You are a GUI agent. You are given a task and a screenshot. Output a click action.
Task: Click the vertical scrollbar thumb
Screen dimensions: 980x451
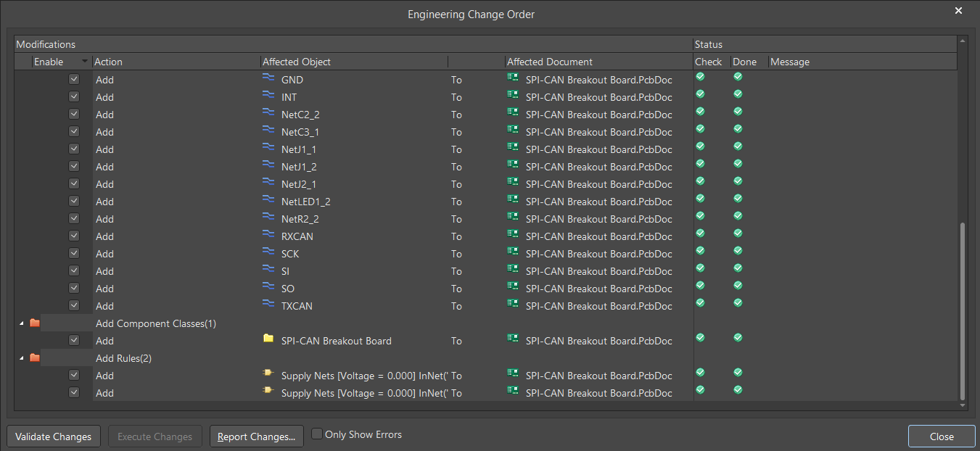[963, 310]
